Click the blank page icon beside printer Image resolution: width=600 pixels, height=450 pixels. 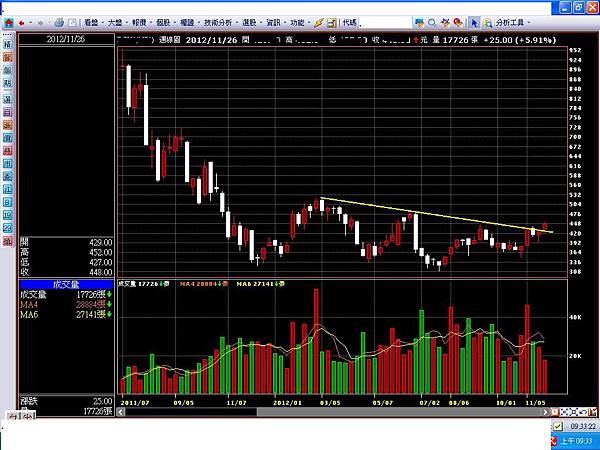point(72,23)
